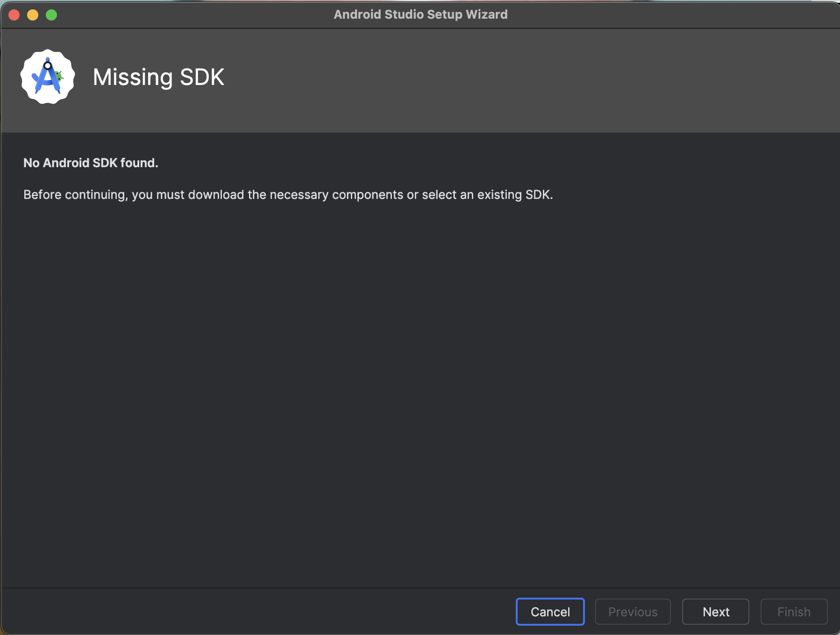Click the Missing SDK heading

coord(158,77)
